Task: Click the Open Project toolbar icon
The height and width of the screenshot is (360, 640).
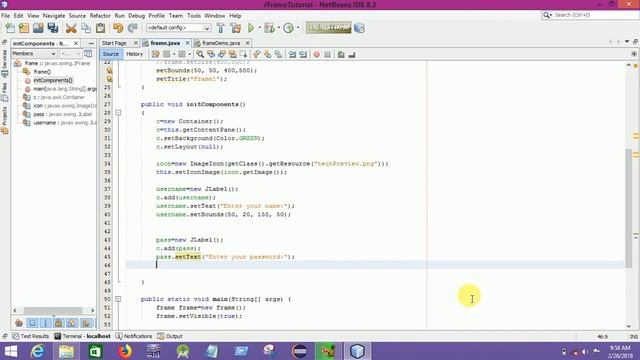Action: [x=38, y=28]
